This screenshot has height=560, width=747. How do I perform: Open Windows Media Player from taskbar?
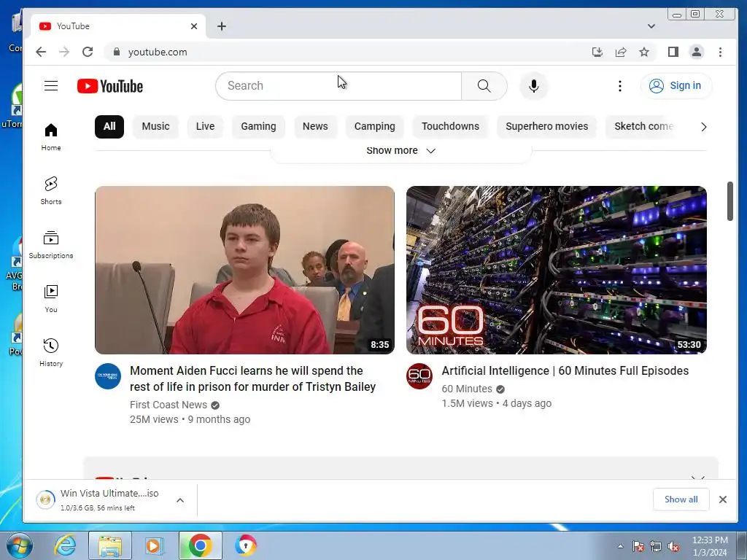click(155, 545)
